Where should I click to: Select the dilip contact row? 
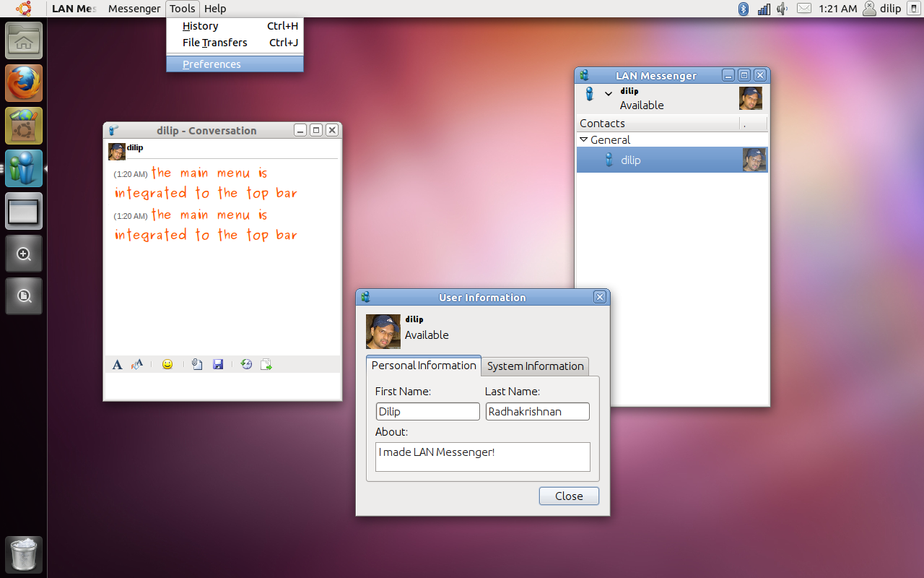(x=672, y=160)
